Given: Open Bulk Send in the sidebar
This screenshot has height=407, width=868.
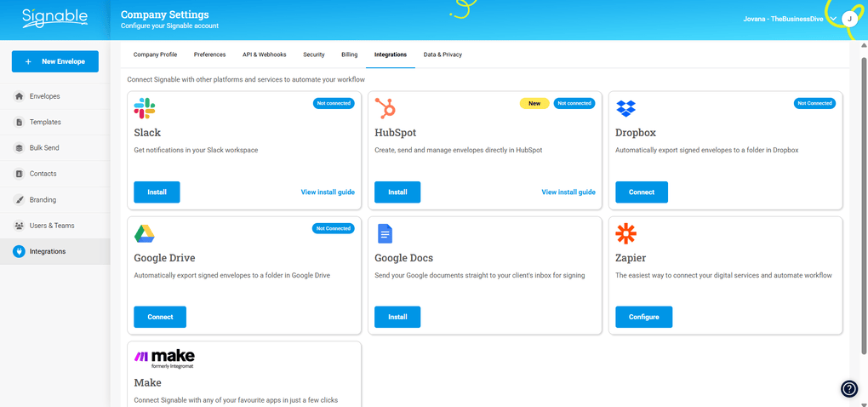Looking at the screenshot, I should (54, 148).
